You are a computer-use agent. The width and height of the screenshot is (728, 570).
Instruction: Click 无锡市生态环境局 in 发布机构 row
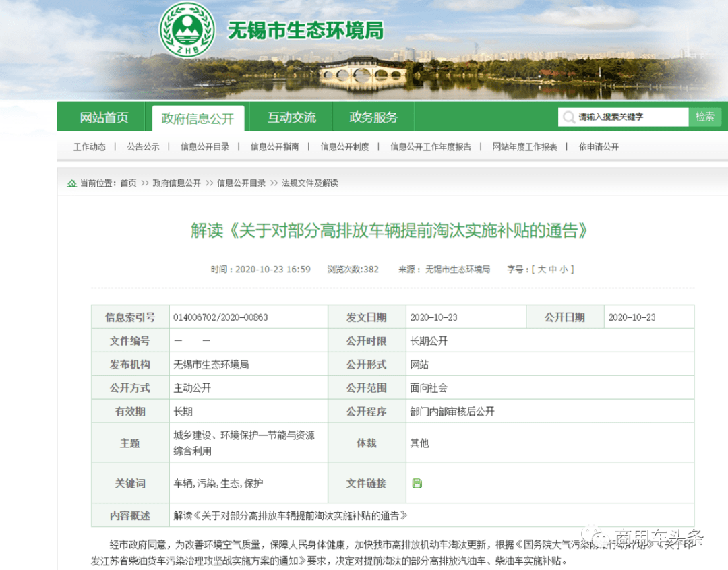point(211,365)
